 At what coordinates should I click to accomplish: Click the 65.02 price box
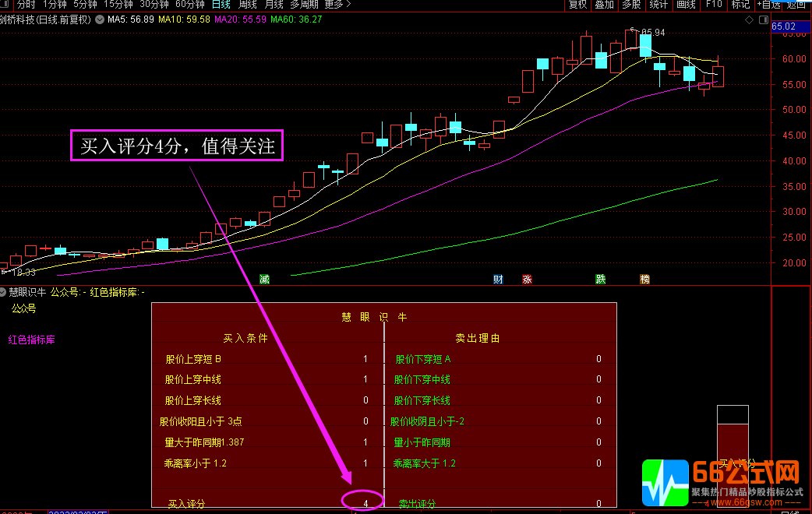(x=791, y=26)
